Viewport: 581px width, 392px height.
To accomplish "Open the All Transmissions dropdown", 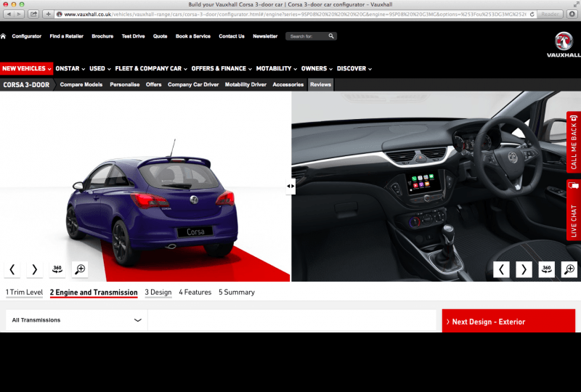I will (77, 320).
